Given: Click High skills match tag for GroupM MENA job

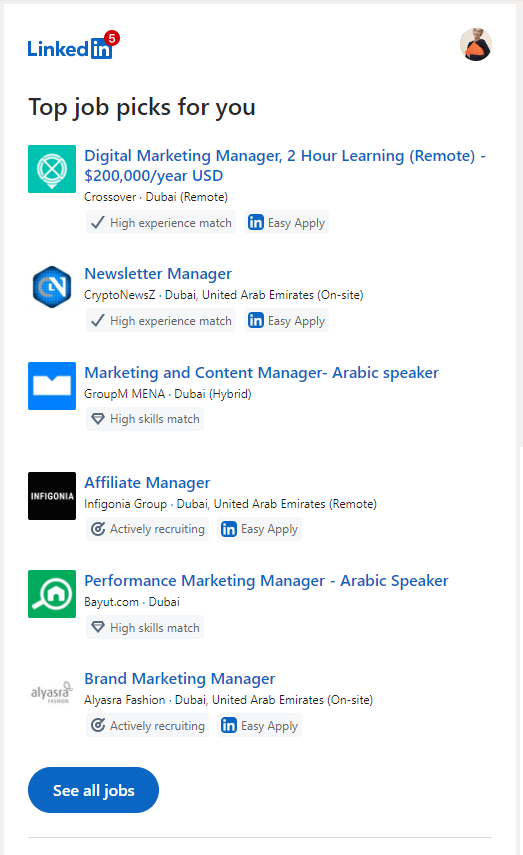Looking at the screenshot, I should pyautogui.click(x=145, y=419).
